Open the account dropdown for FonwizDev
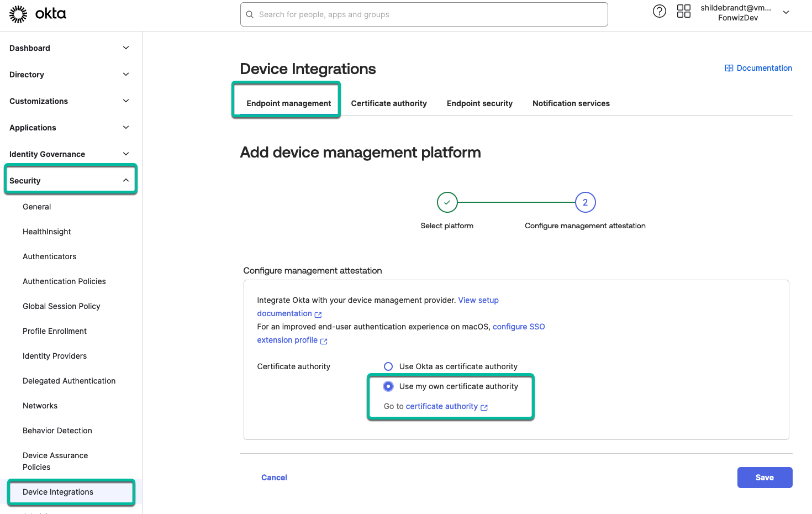Image resolution: width=812 pixels, height=514 pixels. (785, 12)
